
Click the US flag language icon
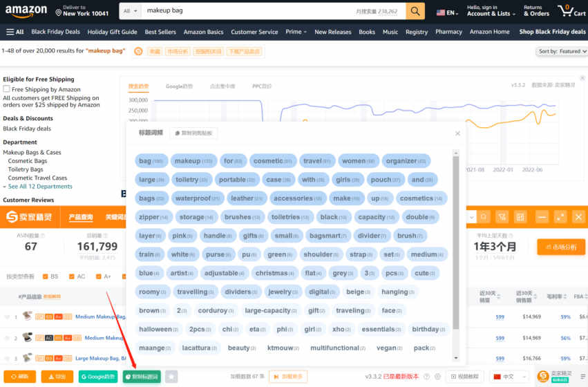pos(441,12)
